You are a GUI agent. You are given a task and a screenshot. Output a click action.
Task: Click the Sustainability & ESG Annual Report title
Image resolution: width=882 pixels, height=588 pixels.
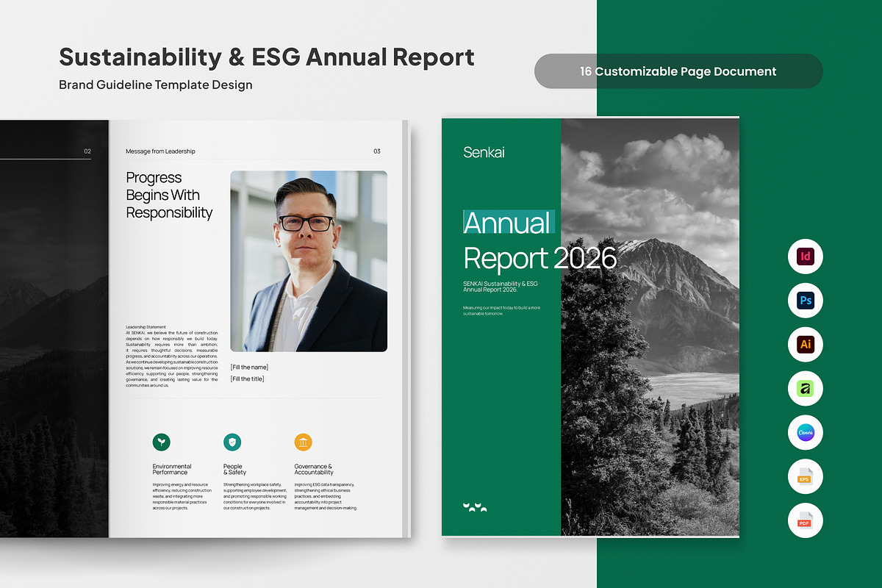coord(267,57)
